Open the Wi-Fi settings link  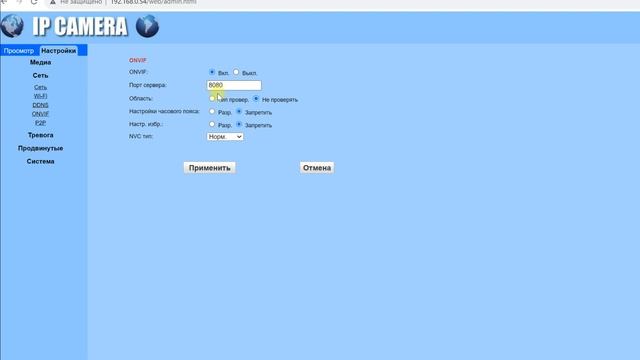pyautogui.click(x=40, y=96)
